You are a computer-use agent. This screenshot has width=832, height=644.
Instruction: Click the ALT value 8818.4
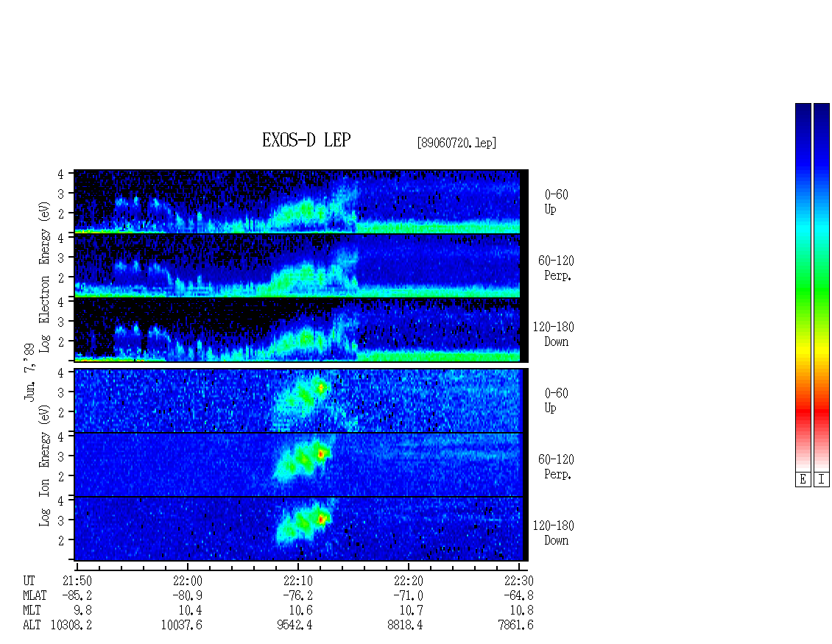406,626
